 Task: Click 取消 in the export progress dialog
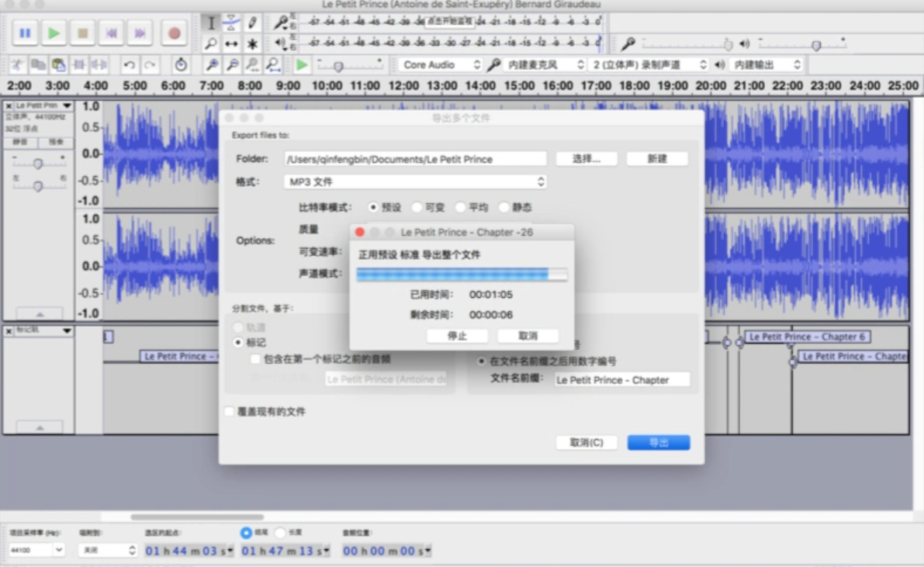[x=528, y=336]
